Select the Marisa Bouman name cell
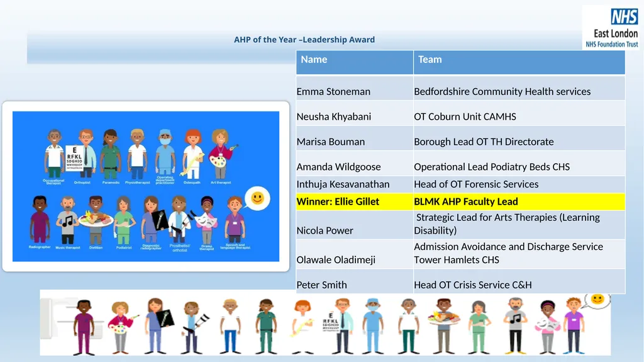 (x=355, y=139)
